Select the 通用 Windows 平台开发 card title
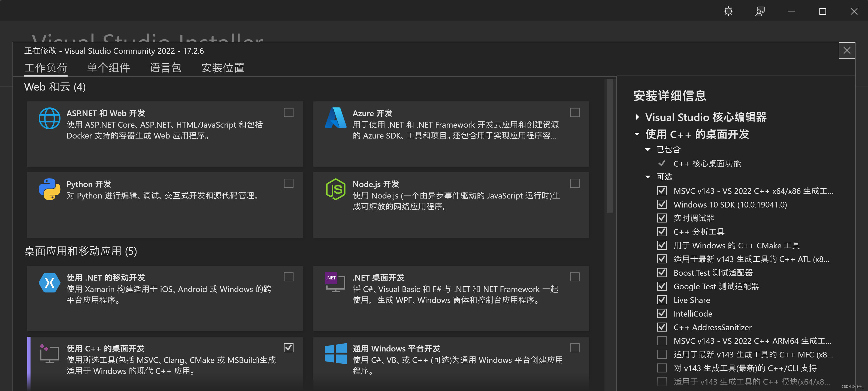Viewport: 868px width, 391px height. (396, 348)
